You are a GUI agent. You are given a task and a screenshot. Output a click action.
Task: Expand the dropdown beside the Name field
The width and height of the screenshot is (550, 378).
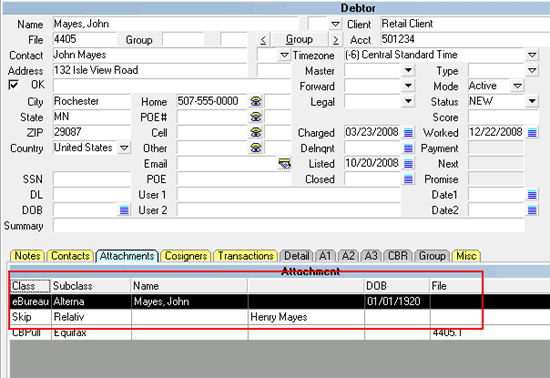[335, 24]
